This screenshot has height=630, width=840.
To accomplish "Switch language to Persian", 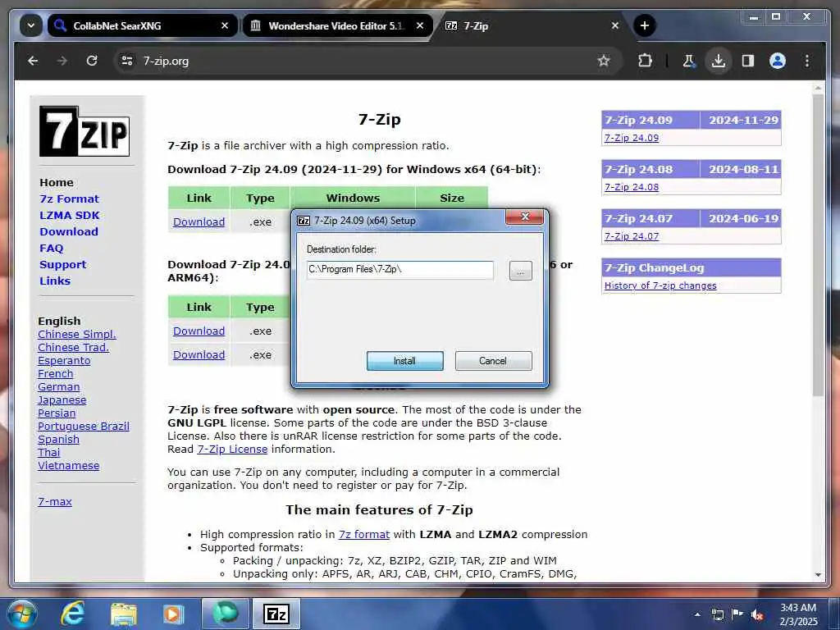I will pyautogui.click(x=57, y=413).
